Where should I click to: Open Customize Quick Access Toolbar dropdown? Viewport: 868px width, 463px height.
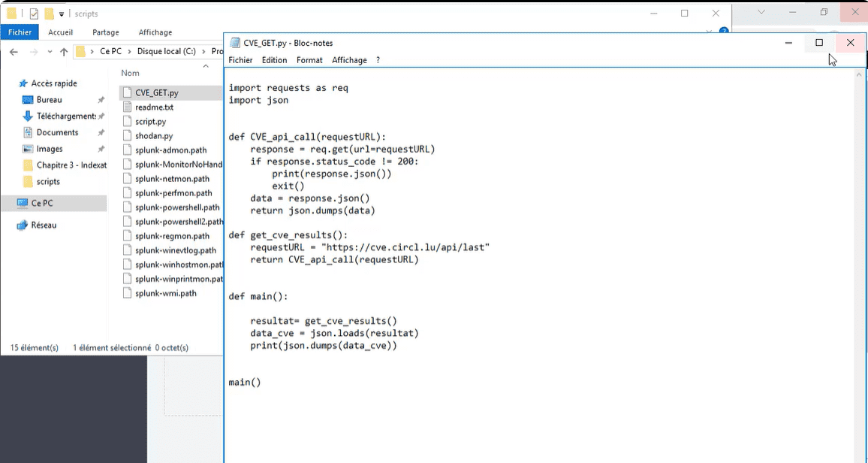coord(61,14)
